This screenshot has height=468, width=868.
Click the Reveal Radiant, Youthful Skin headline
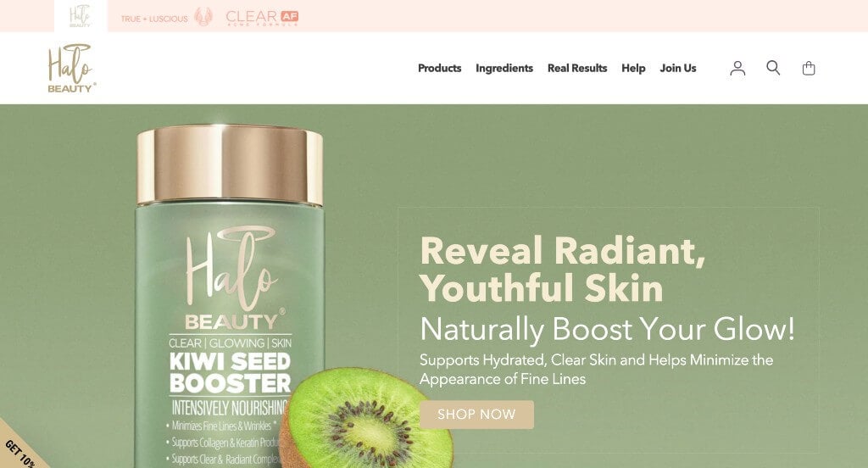(563, 270)
